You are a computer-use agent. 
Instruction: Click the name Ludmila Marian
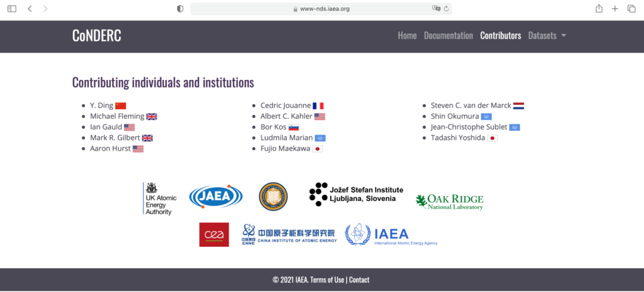287,138
